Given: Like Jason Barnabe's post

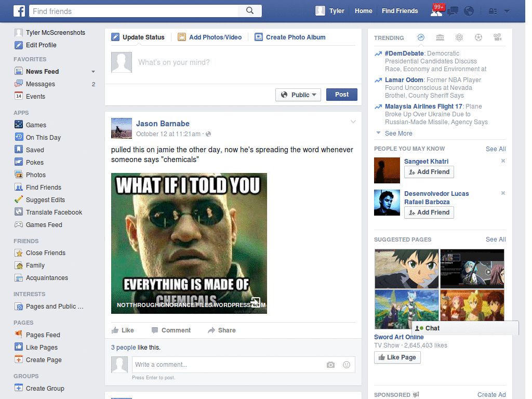Looking at the screenshot, I should point(123,330).
